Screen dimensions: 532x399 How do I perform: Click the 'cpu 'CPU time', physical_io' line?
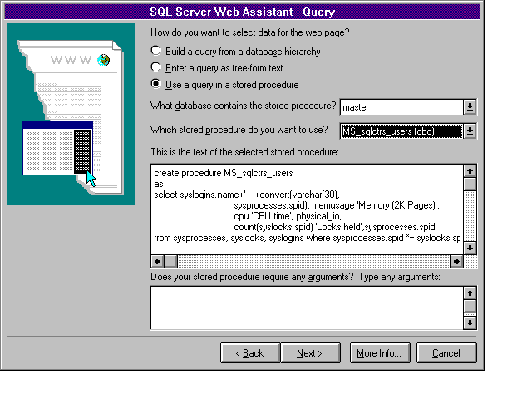coord(288,216)
